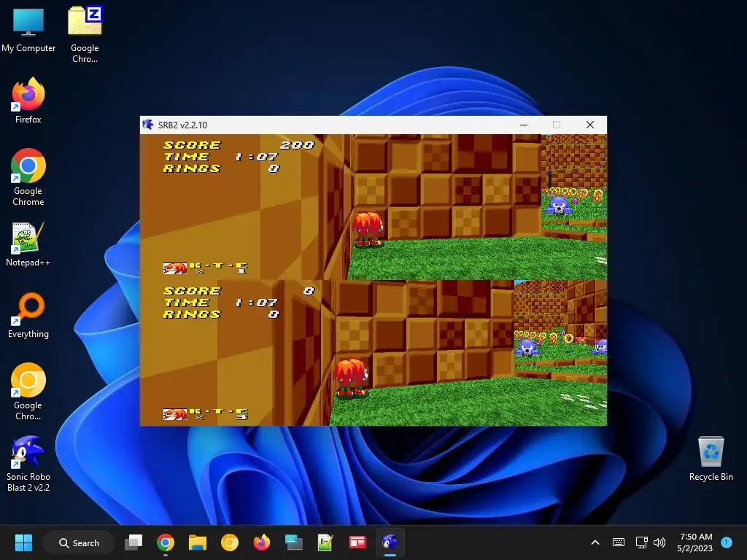Launch Firefox from the desktop shortcut
Screen dimensions: 747x560
[x=28, y=101]
